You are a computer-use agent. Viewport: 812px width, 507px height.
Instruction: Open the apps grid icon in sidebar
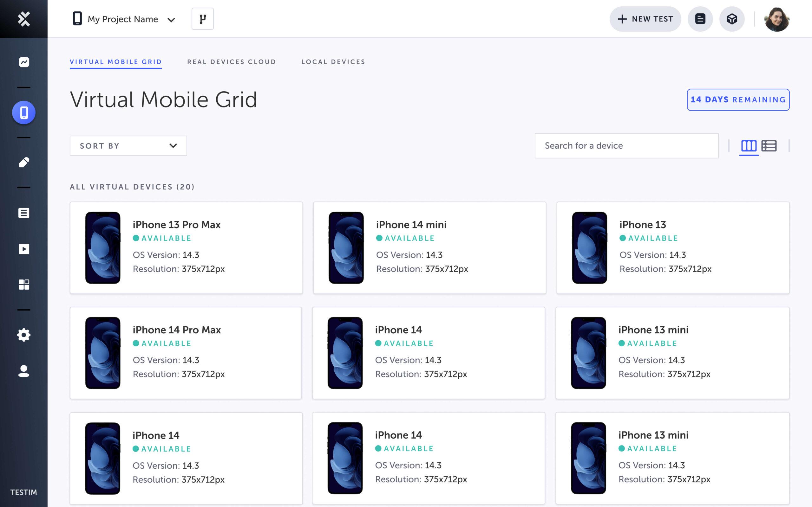coord(23,284)
